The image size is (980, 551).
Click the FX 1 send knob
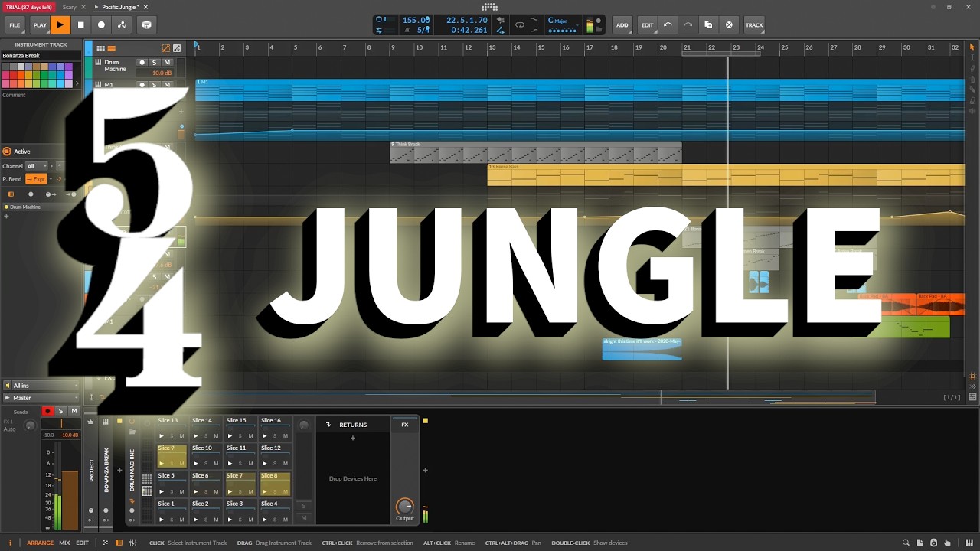click(x=30, y=425)
